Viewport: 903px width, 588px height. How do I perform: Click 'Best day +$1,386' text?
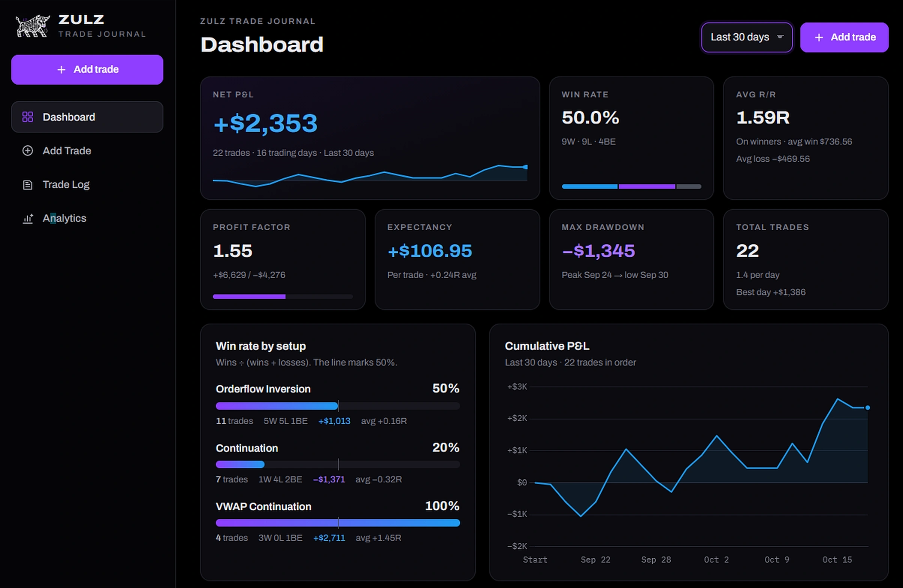pos(771,292)
